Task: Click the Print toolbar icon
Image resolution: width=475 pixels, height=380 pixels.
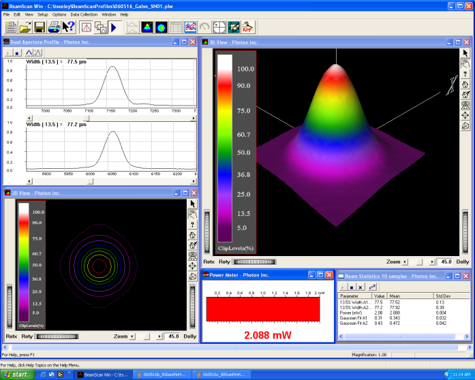Action: [x=54, y=27]
